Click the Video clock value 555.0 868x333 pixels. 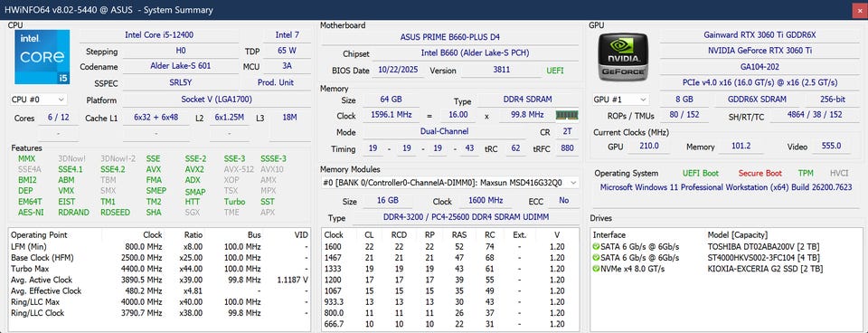pos(831,147)
